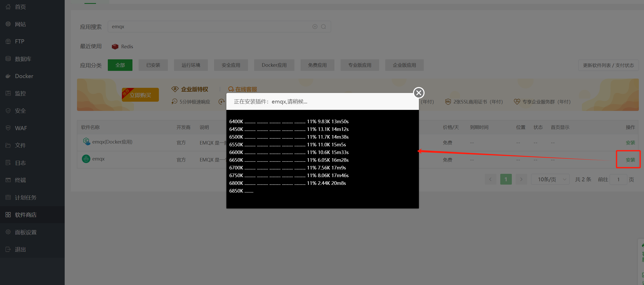Click the 软件商店 grid icon
Viewport: 644px width, 285px height.
pyautogui.click(x=8, y=215)
